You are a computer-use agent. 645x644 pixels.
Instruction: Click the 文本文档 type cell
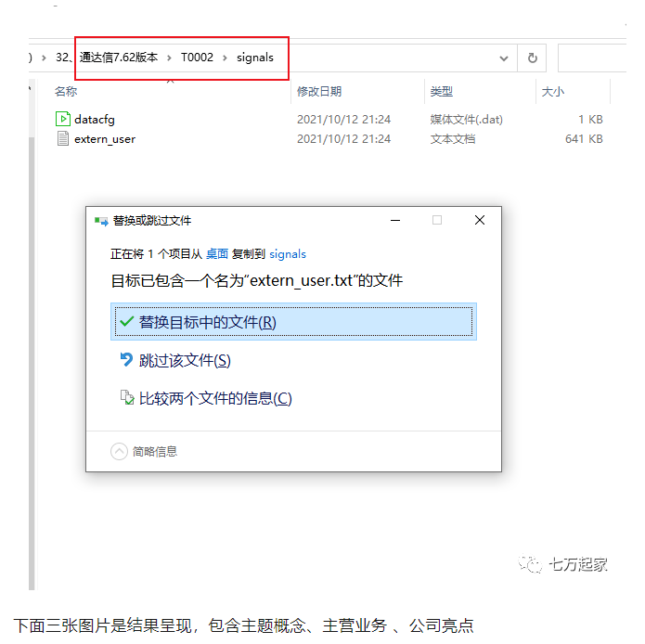click(x=453, y=139)
